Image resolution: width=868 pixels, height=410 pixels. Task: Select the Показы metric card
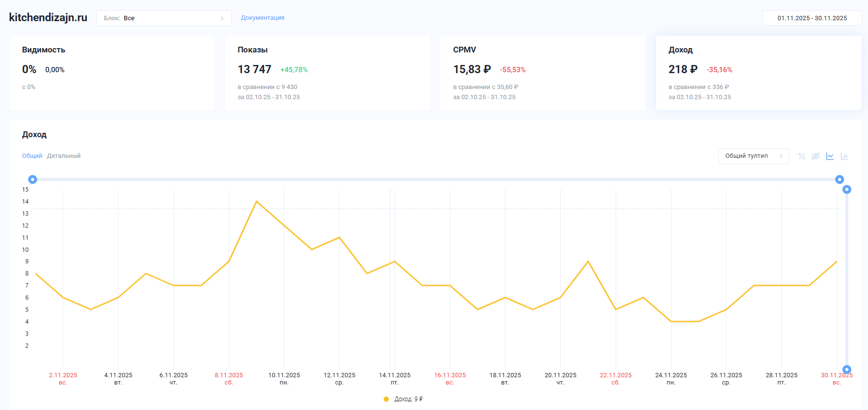tap(328, 73)
